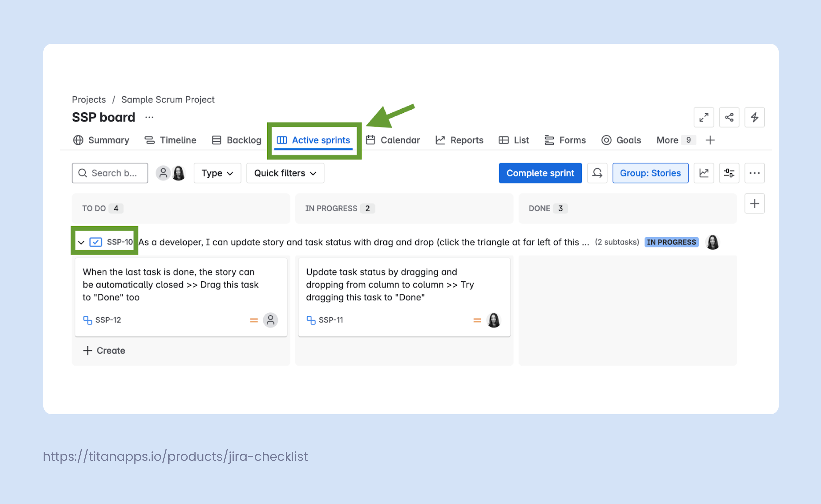Image resolution: width=821 pixels, height=504 pixels.
Task: Toggle the teammate avatar filter near search
Action: pyautogui.click(x=179, y=173)
